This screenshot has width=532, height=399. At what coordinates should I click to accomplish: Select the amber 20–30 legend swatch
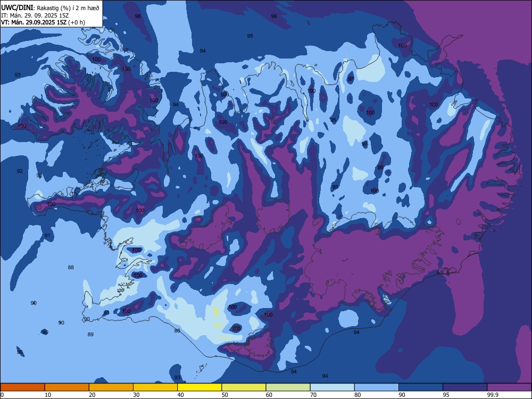111,387
